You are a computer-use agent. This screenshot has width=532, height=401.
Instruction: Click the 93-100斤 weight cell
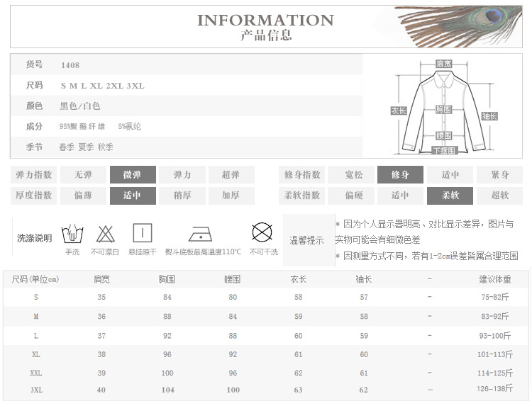pos(495,336)
